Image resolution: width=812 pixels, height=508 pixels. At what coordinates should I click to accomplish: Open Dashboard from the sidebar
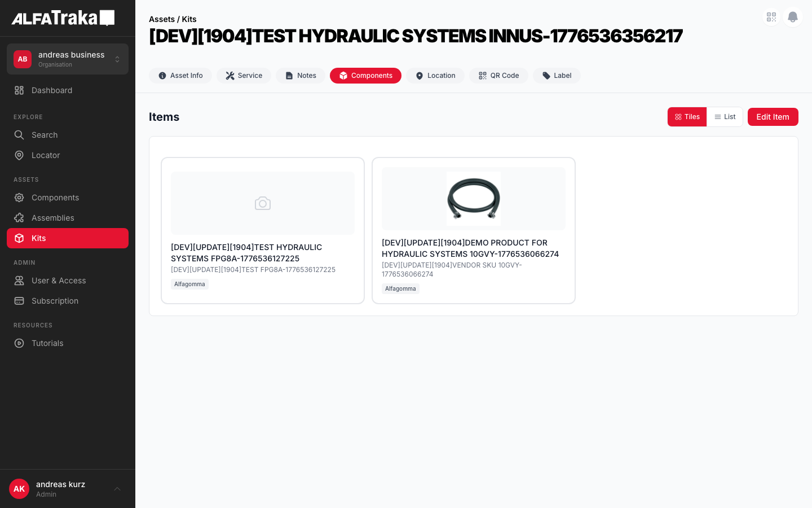pyautogui.click(x=51, y=90)
